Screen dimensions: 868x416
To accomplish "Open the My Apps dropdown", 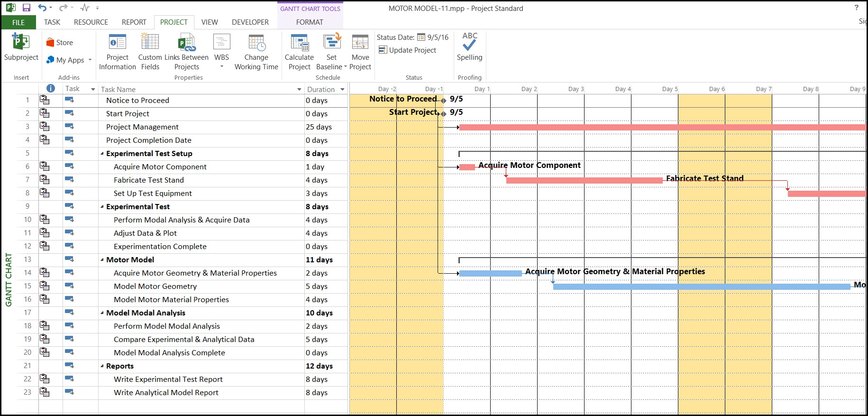I will pos(69,60).
